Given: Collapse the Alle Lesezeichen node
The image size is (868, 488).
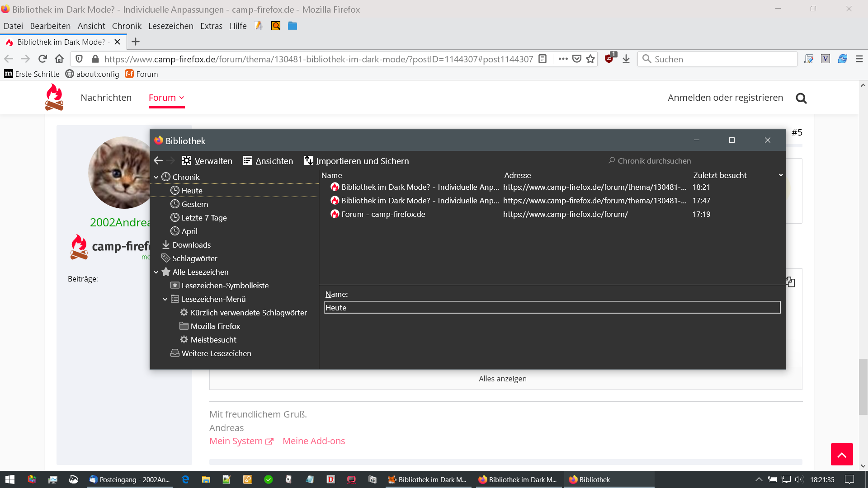Looking at the screenshot, I should (x=156, y=272).
